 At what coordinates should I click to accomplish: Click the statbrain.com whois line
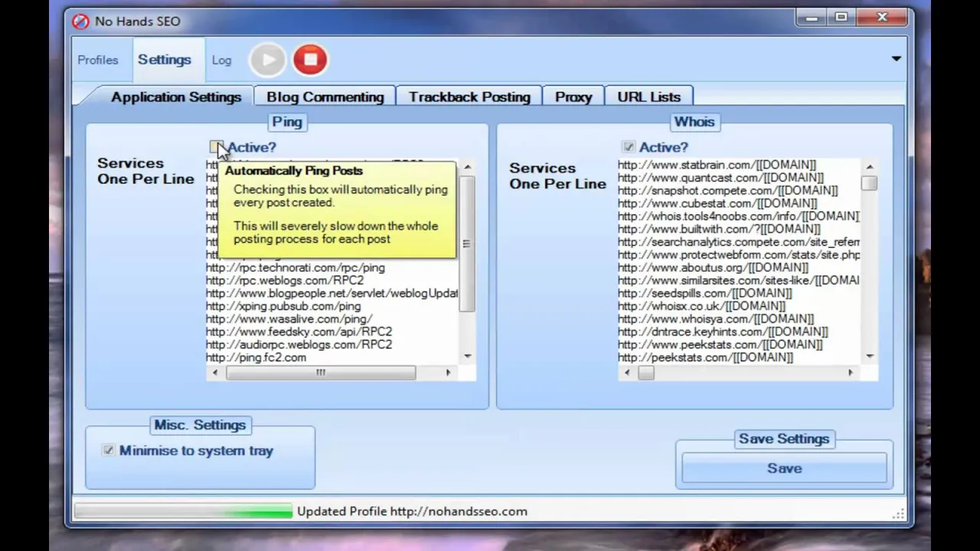tap(717, 165)
